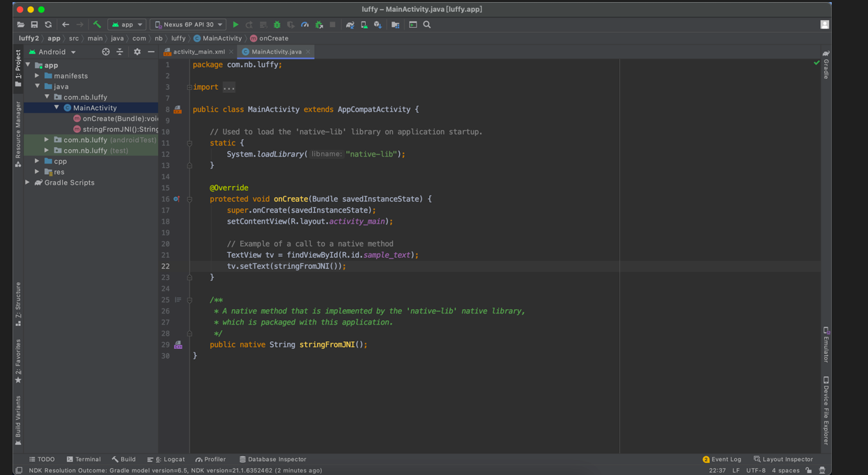Open the Nexus 6P API 30 device dropdown
The image size is (868, 475).
tap(188, 24)
